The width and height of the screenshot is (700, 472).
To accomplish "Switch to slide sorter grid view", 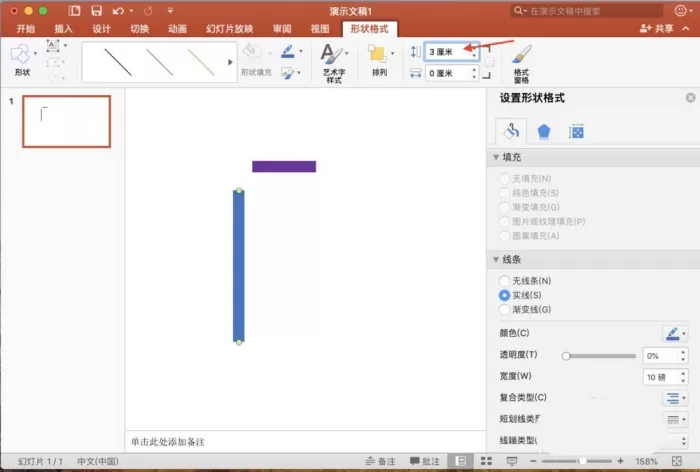I will (486, 461).
